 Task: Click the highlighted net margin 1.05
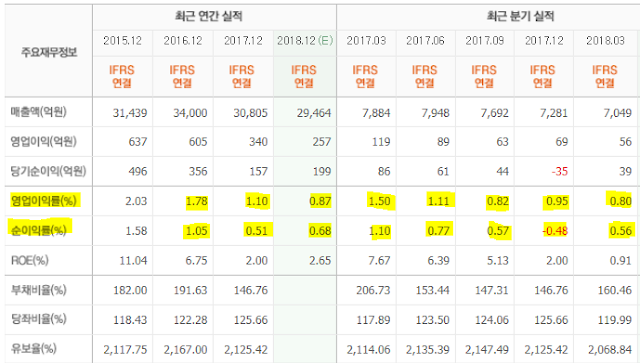pos(196,231)
